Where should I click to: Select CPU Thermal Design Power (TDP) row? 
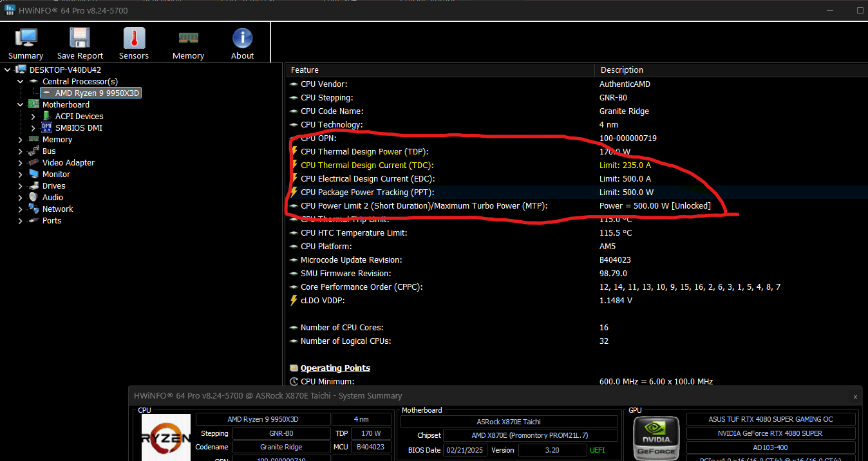[x=576, y=152]
